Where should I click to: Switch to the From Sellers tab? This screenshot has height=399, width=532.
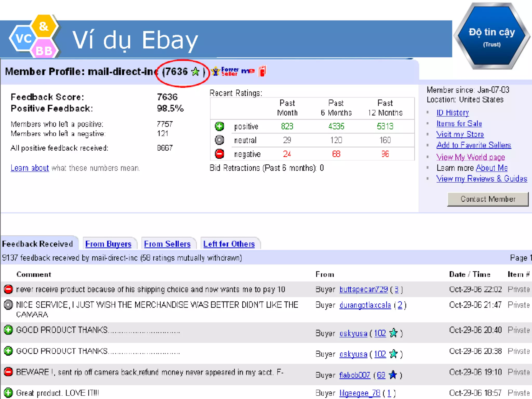167,244
